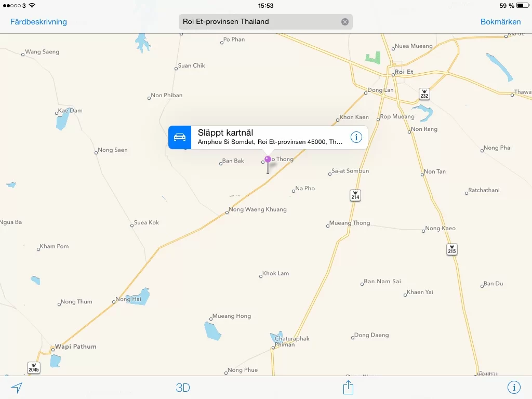Tap the Chaturaphak Phiman place label
Screen dimensions: 532x399
292,341
